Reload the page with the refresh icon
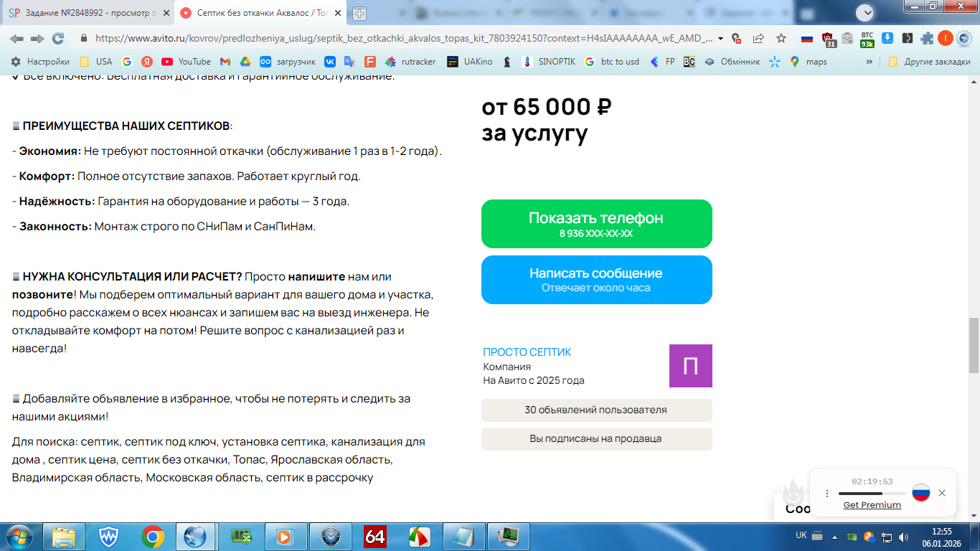980x551 pixels. (x=58, y=39)
